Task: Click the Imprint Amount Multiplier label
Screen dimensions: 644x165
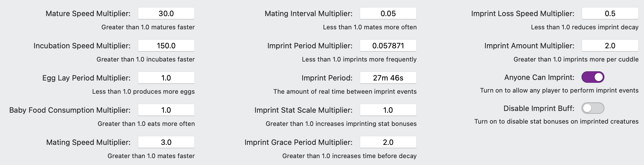Action: click(x=529, y=46)
